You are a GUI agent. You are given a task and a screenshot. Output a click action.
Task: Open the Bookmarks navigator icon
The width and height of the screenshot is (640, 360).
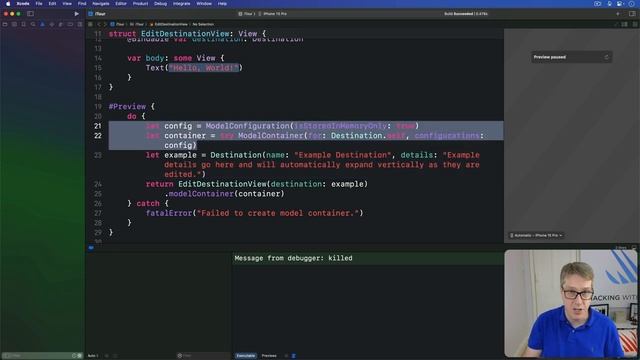[24, 24]
